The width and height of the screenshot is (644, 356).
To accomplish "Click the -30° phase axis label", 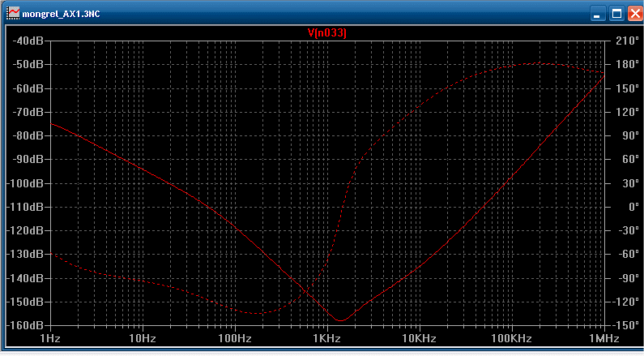I will click(x=628, y=230).
